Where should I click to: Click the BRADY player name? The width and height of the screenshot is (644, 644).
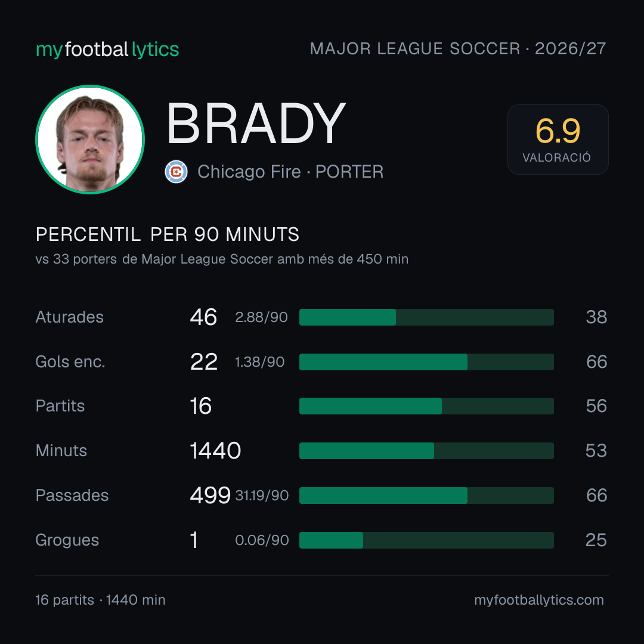coord(255,123)
